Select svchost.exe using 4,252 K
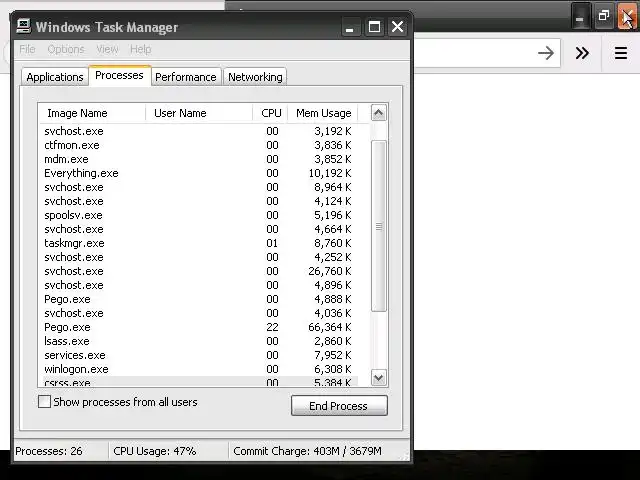 [x=198, y=257]
